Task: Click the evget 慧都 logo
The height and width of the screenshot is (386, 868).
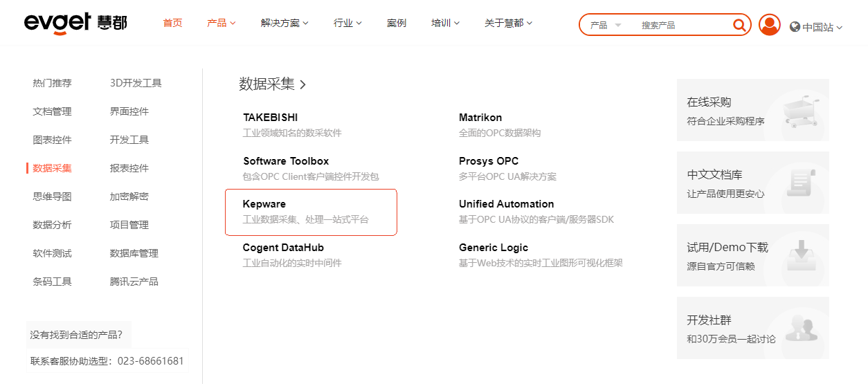Action: [x=75, y=23]
